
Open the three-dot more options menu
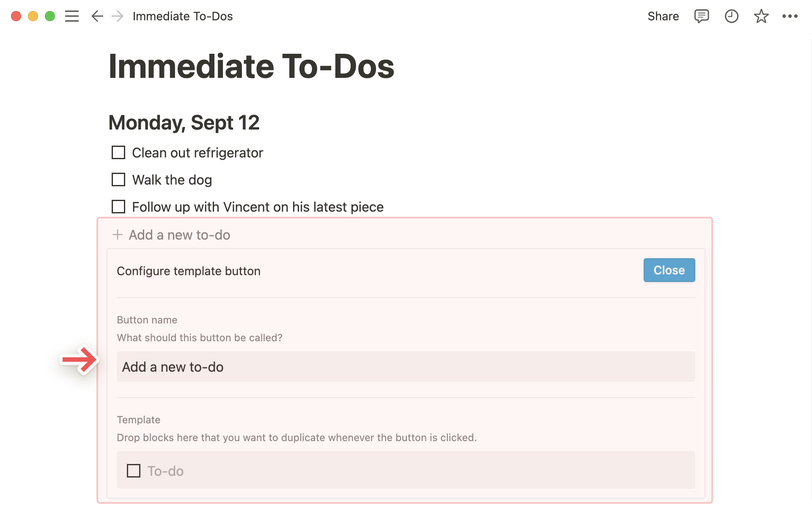pos(790,17)
